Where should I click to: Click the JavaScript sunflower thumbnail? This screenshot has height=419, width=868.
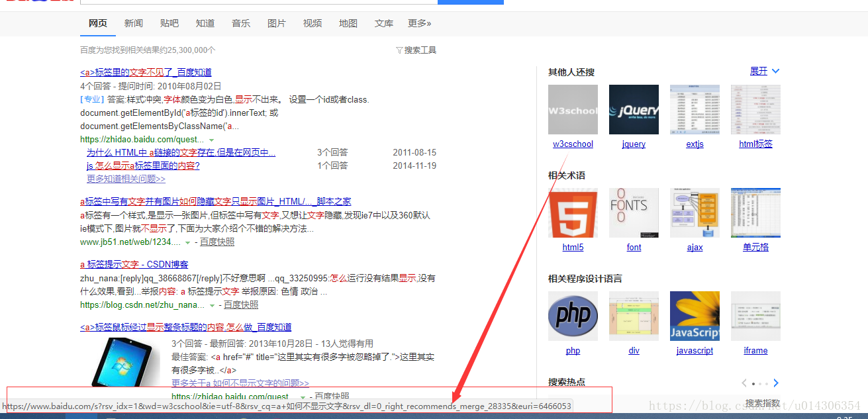(695, 316)
